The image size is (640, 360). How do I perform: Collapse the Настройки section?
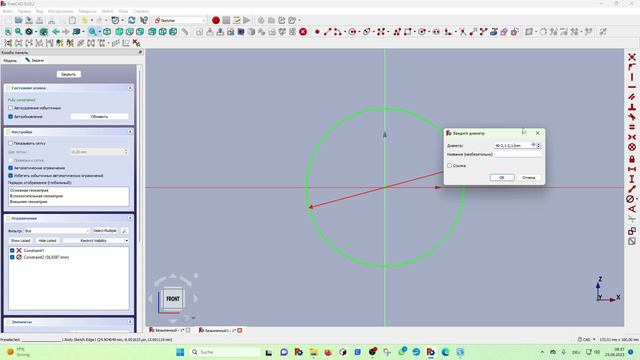point(130,132)
